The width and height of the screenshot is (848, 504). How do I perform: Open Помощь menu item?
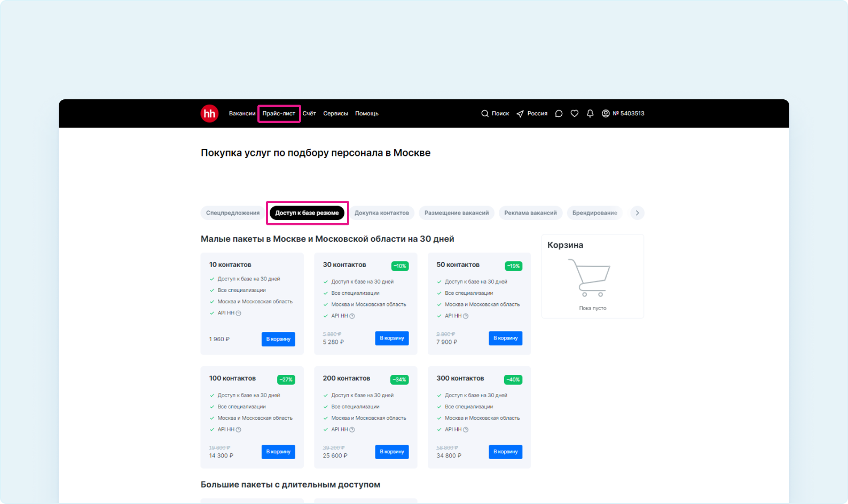point(367,114)
